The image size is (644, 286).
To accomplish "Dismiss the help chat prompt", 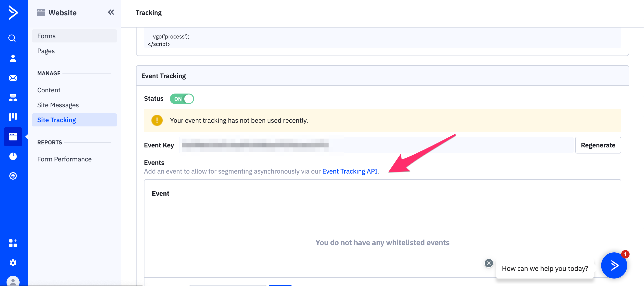I will [489, 263].
